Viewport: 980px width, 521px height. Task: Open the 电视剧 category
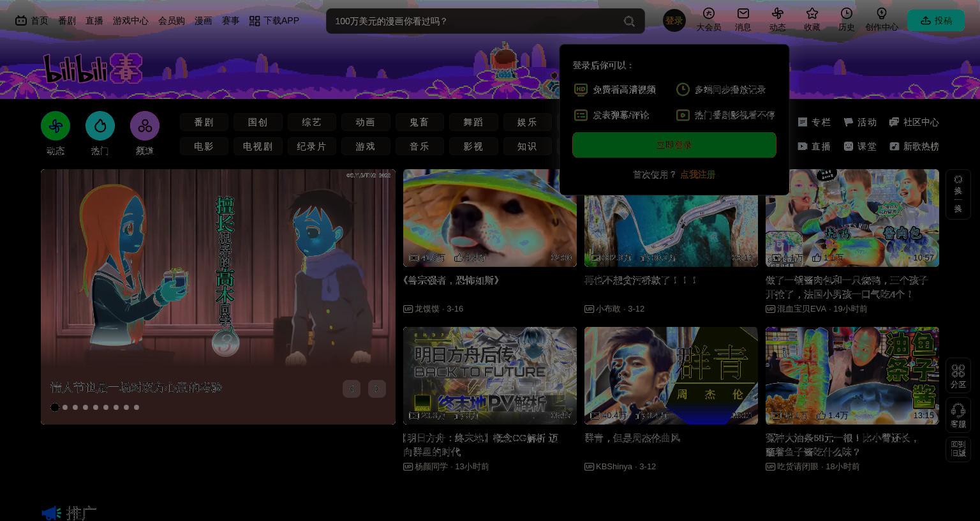click(258, 146)
